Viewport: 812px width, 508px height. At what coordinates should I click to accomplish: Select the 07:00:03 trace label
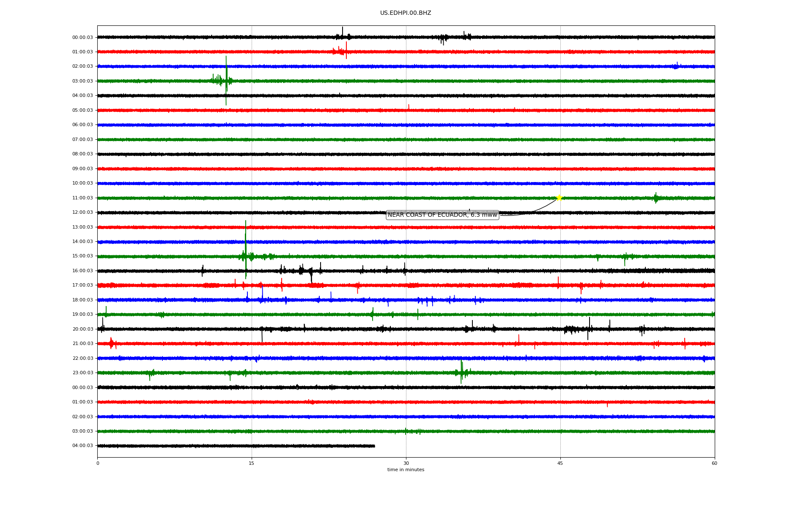(82, 140)
